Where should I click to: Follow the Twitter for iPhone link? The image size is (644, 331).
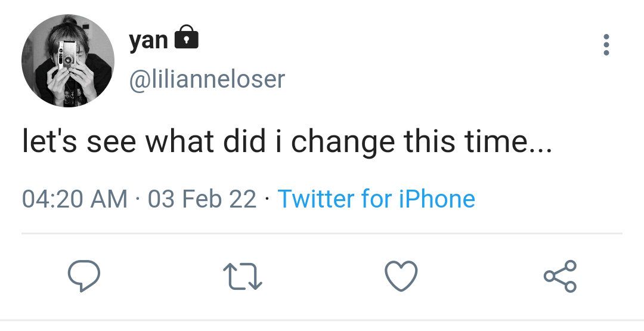tap(376, 199)
